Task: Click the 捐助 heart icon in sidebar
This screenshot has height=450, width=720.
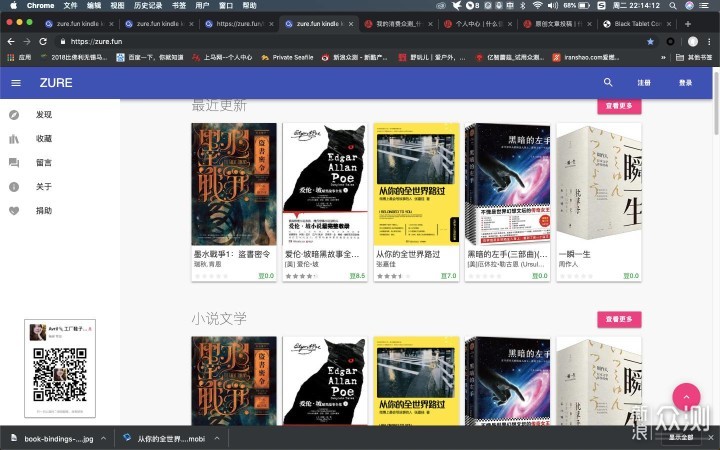Action: [x=14, y=211]
